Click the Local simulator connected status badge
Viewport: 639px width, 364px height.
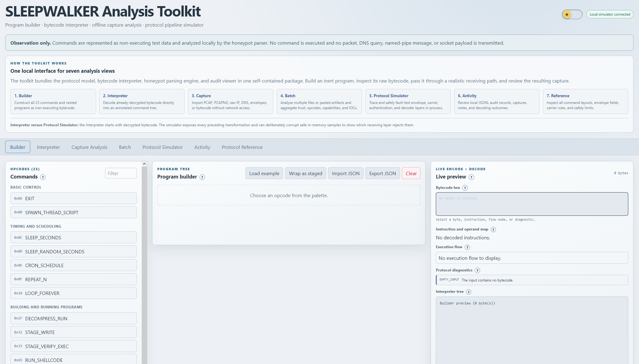(x=610, y=14)
